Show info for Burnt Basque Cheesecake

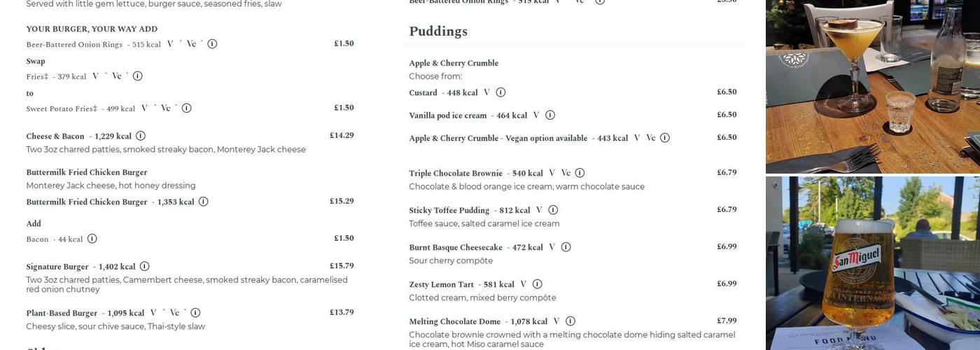point(566,247)
